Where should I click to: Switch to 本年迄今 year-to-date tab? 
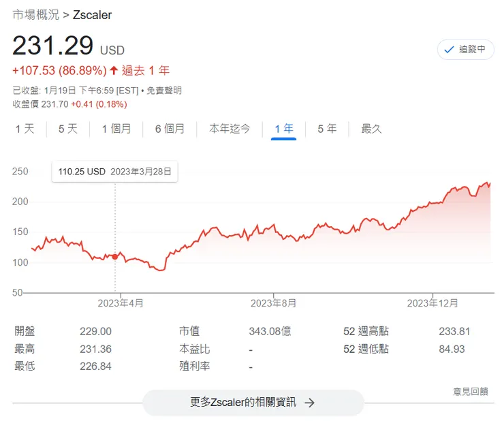click(x=230, y=129)
